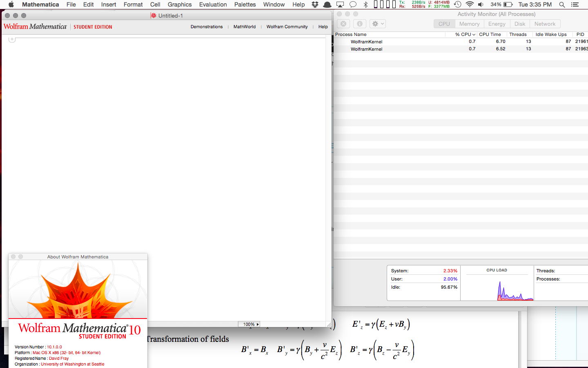Image resolution: width=588 pixels, height=368 pixels.
Task: Click organization University of Washington at Seattle
Action: pos(72,364)
